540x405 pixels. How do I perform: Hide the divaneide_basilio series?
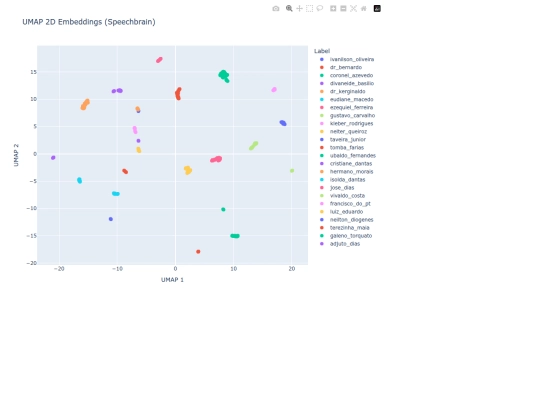[x=347, y=83]
